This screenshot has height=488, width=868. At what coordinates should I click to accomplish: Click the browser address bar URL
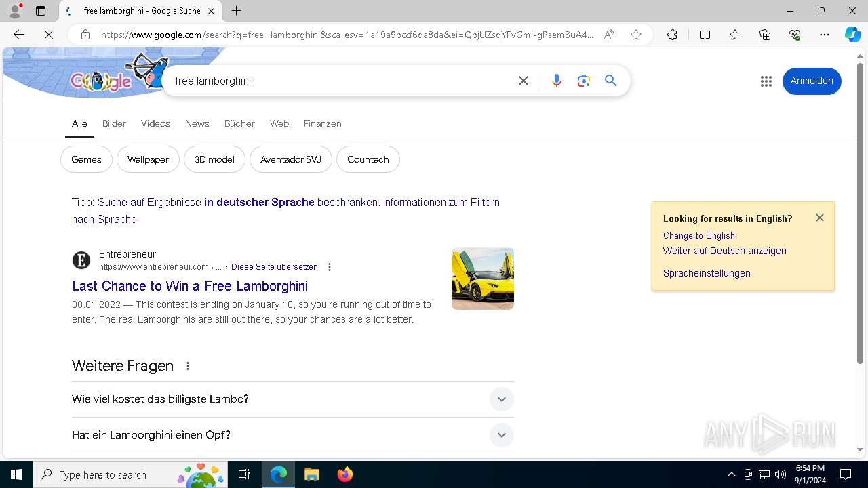click(x=347, y=35)
